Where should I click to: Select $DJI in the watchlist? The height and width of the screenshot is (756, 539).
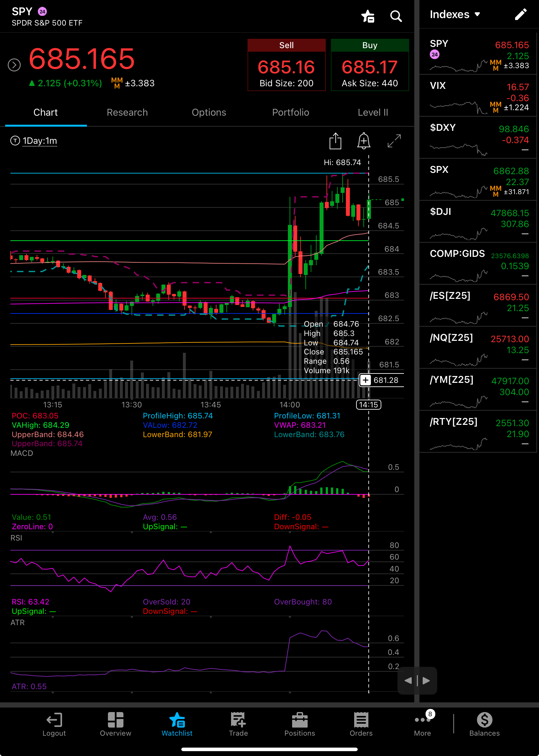pos(478,222)
